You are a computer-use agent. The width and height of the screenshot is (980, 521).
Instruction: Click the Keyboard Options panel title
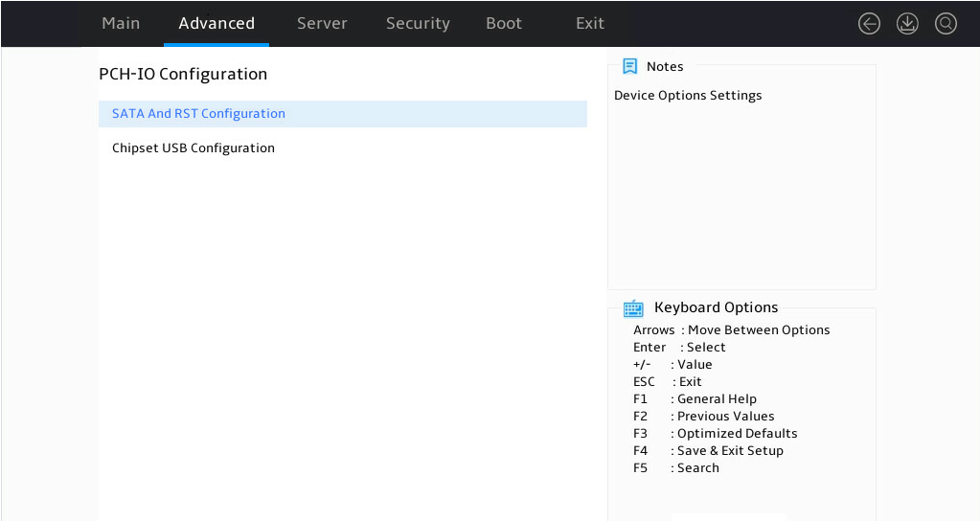(x=716, y=307)
